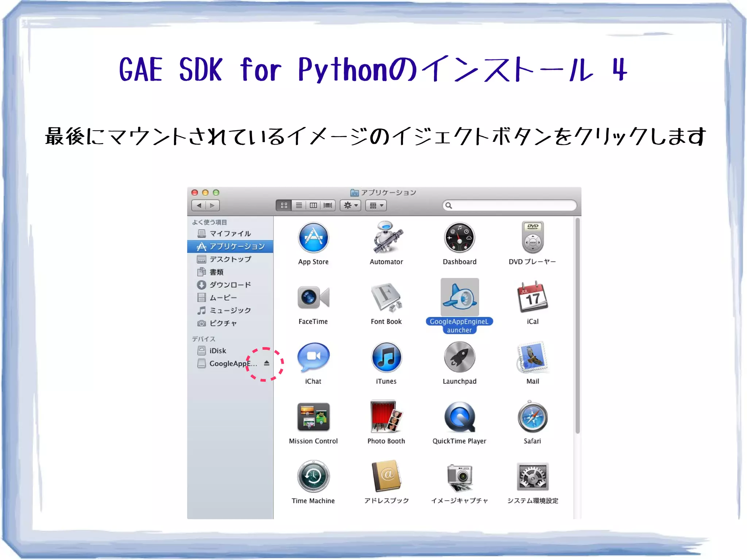This screenshot has height=560, width=747.
Task: Open the item arrangement dropdown
Action: 376,205
